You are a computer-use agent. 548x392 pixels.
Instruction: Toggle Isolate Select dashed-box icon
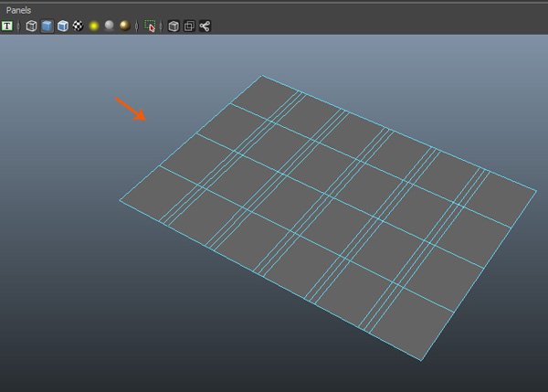click(150, 26)
